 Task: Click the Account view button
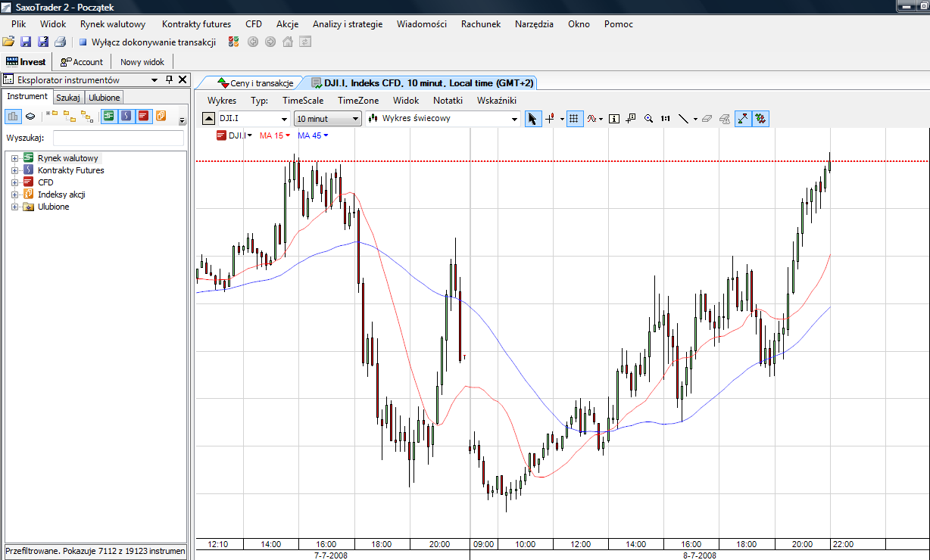tap(82, 62)
